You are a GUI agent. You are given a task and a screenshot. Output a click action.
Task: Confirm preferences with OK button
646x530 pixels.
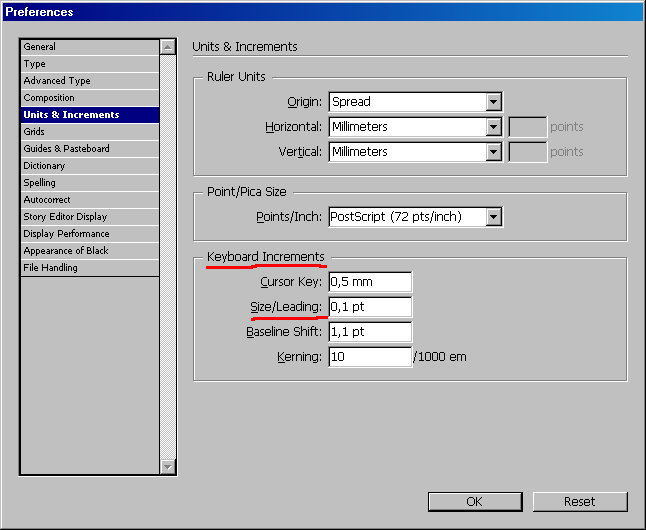475,502
